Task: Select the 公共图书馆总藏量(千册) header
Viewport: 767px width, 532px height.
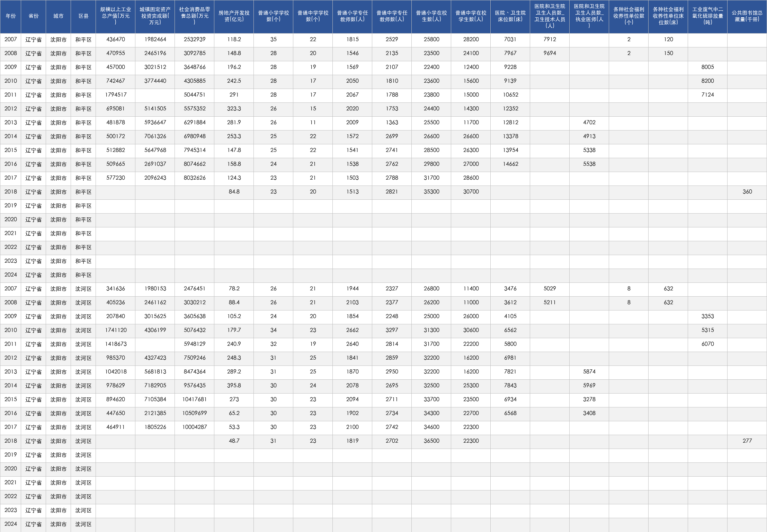Action: point(747,16)
